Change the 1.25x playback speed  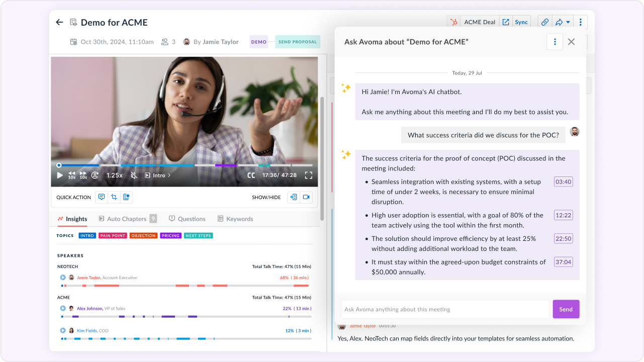click(x=115, y=175)
